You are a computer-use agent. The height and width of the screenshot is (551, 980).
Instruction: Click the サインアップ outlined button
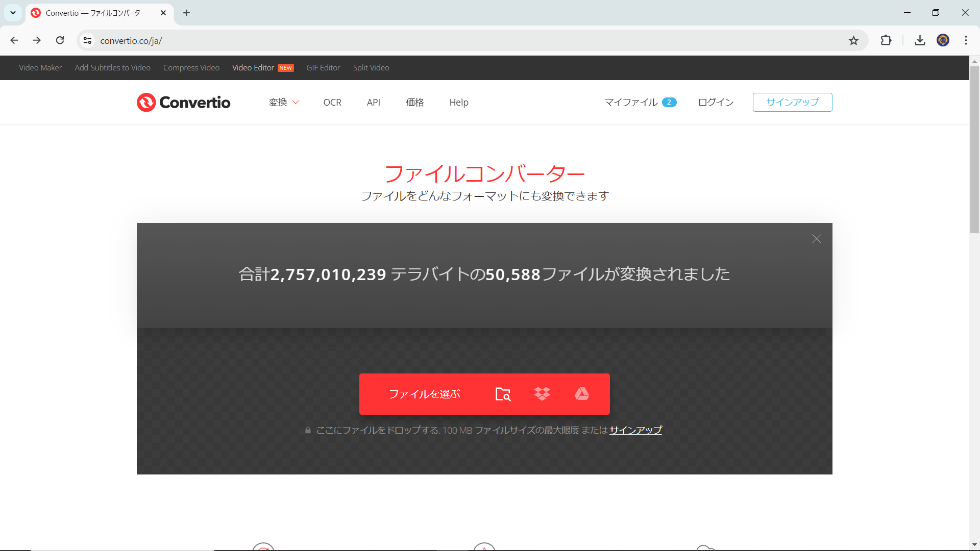pyautogui.click(x=792, y=102)
